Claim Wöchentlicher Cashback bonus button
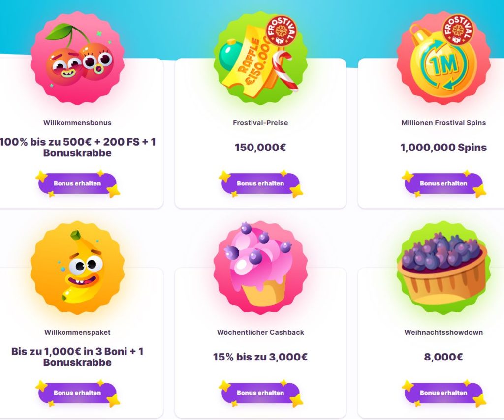Viewport: 504px width, 420px height. (260, 393)
